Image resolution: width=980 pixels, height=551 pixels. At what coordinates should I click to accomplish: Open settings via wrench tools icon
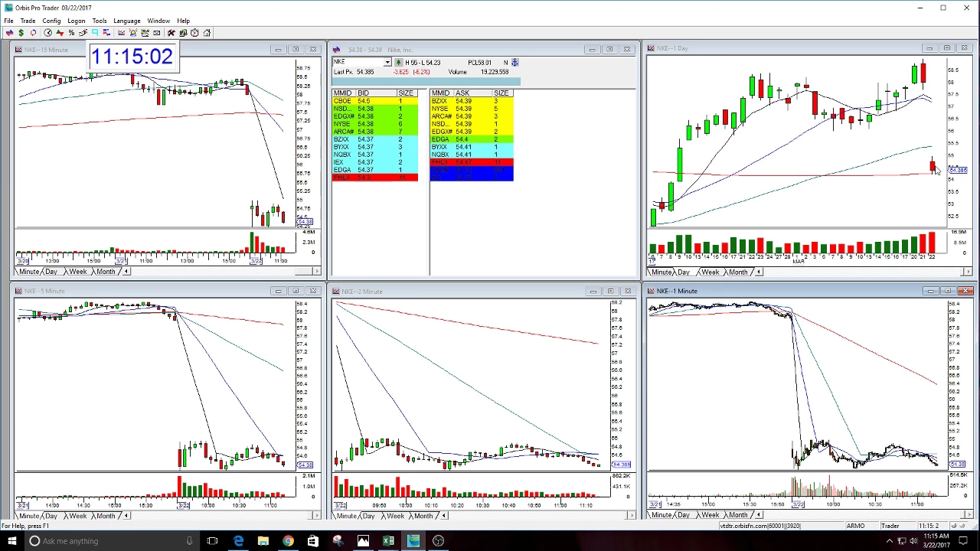(171, 32)
